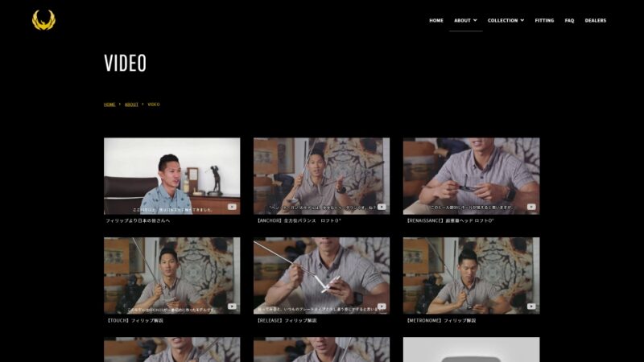Click the 【METRONOME】 フィリップ解説 caption
Image resolution: width=644 pixels, height=362 pixels.
(x=440, y=320)
